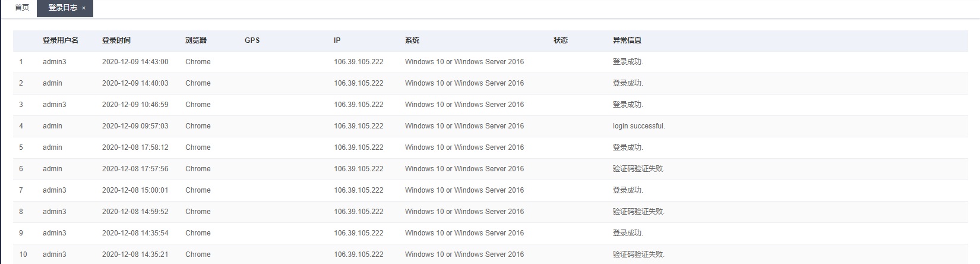This screenshot has height=264, width=980.
Task: Click the GPS column header
Action: (252, 40)
